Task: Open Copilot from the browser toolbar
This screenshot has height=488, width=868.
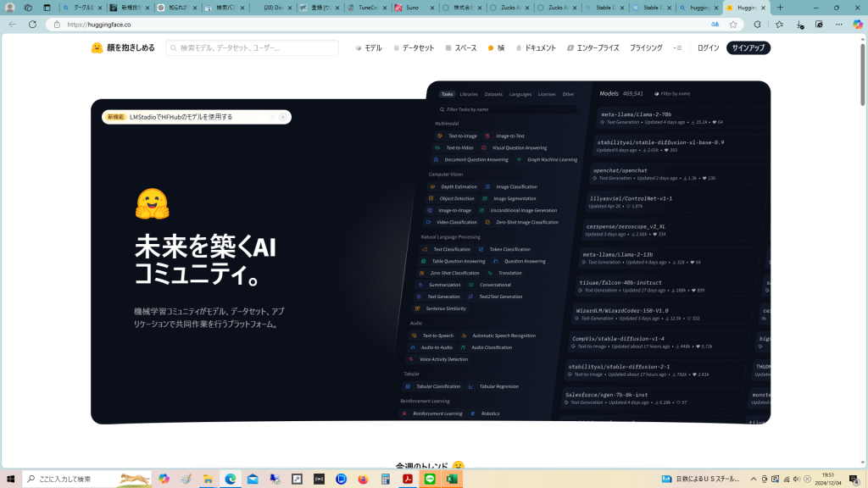Action: click(857, 25)
